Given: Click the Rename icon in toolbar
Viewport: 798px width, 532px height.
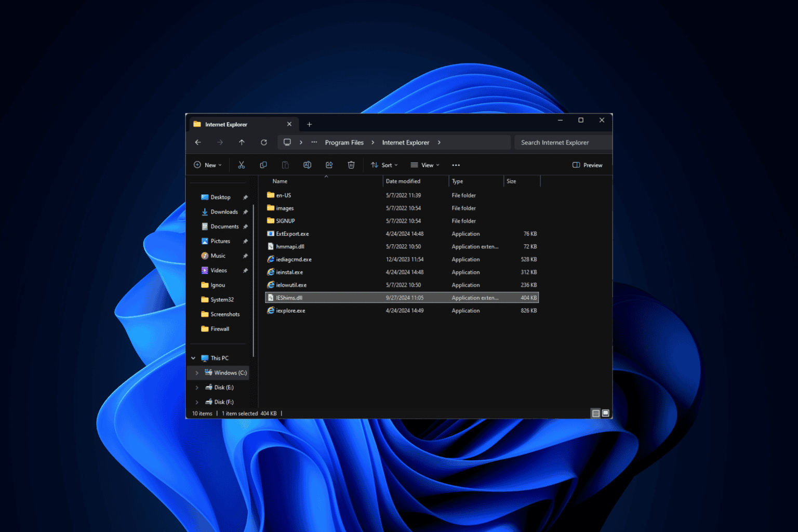Looking at the screenshot, I should (307, 165).
